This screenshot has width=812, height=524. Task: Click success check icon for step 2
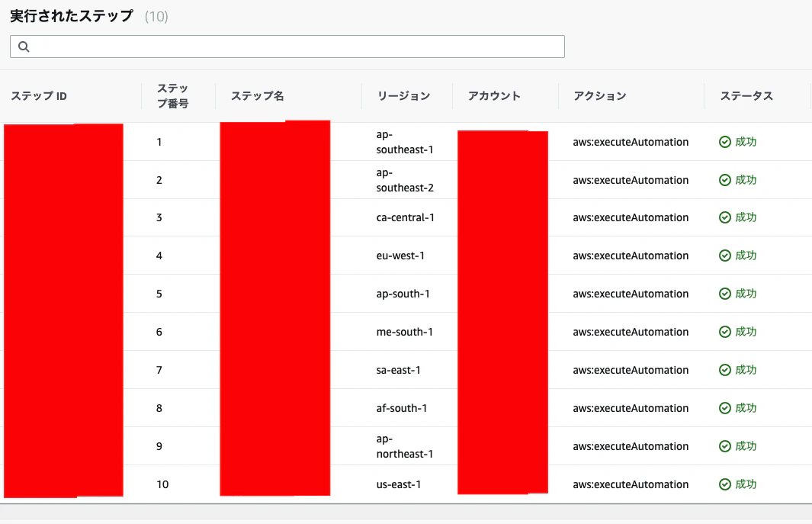(725, 180)
